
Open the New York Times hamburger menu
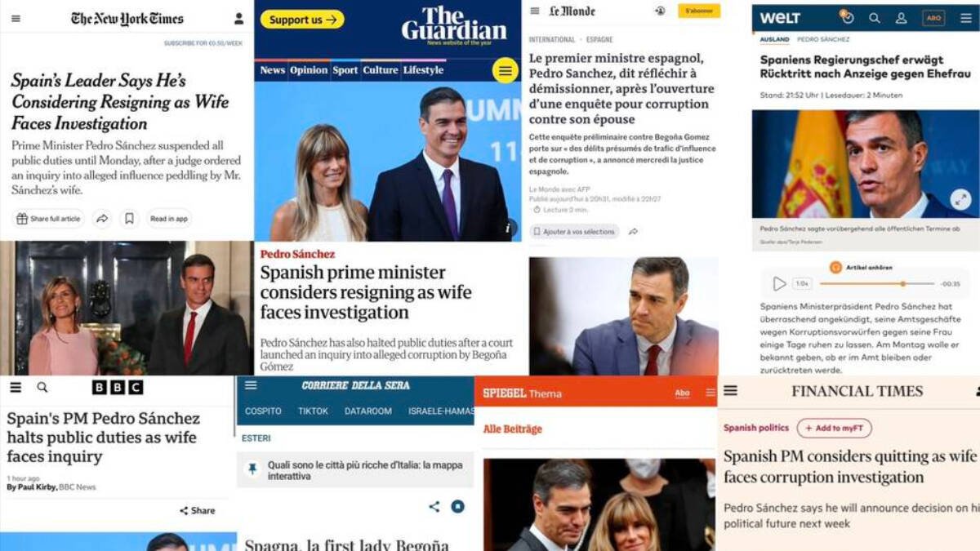tap(16, 18)
